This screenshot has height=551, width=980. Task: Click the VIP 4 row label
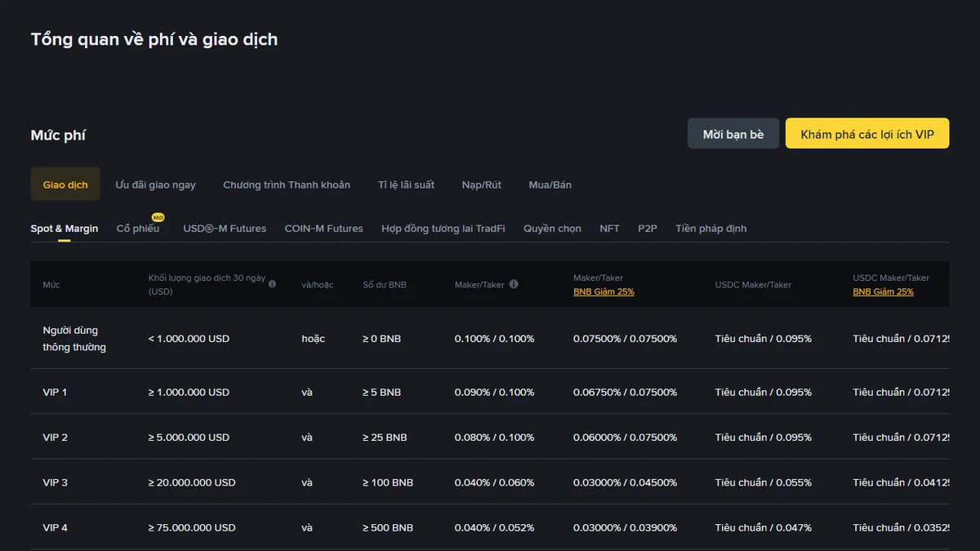tap(55, 527)
